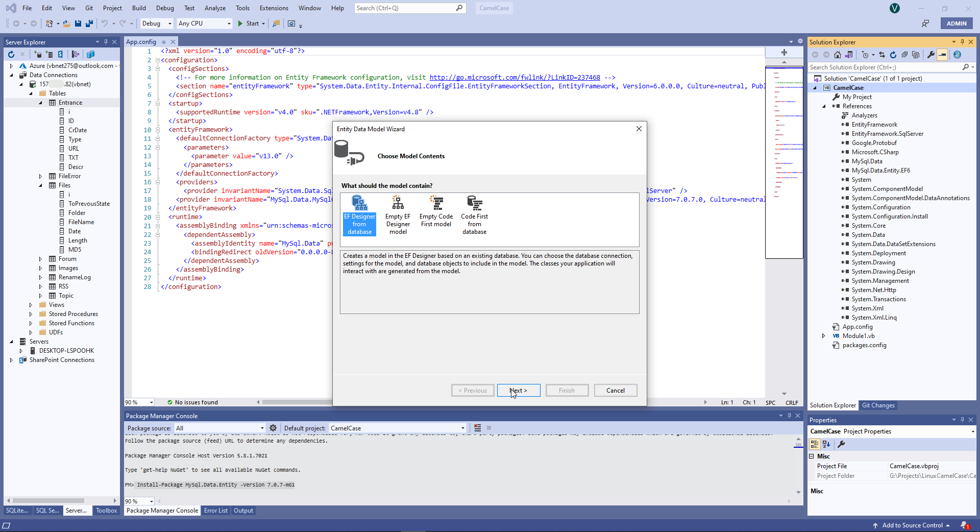This screenshot has width=980, height=532.
Task: Cancel the Entity Data Model Wizard
Action: tap(616, 391)
